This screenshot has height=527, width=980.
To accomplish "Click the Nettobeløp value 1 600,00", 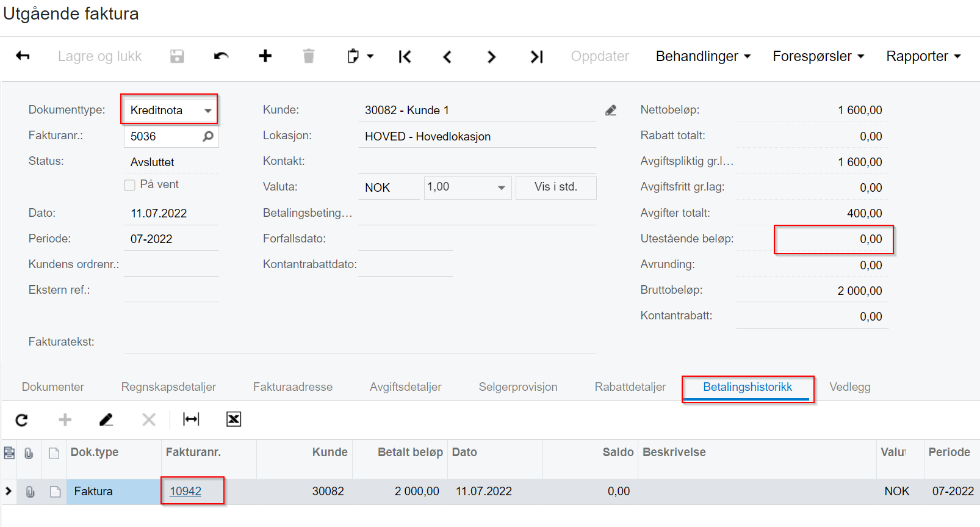I will (x=860, y=110).
